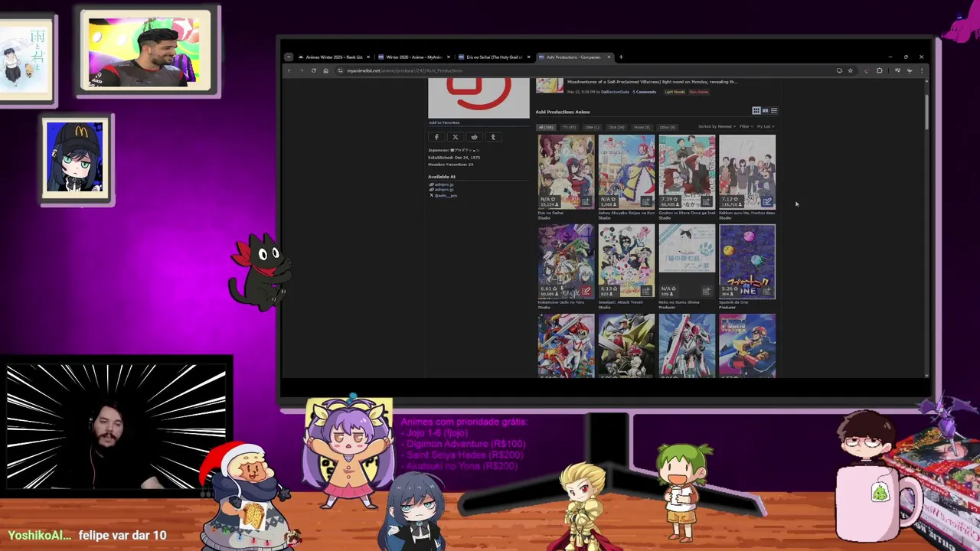Open the tab search dropdown arrow

(289, 57)
